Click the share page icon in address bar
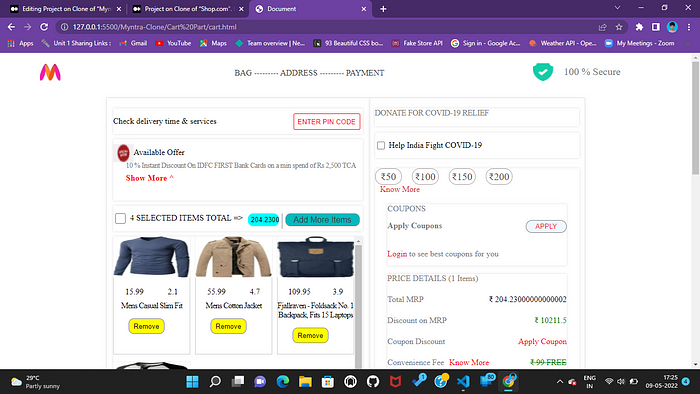The width and height of the screenshot is (700, 394). 603,27
